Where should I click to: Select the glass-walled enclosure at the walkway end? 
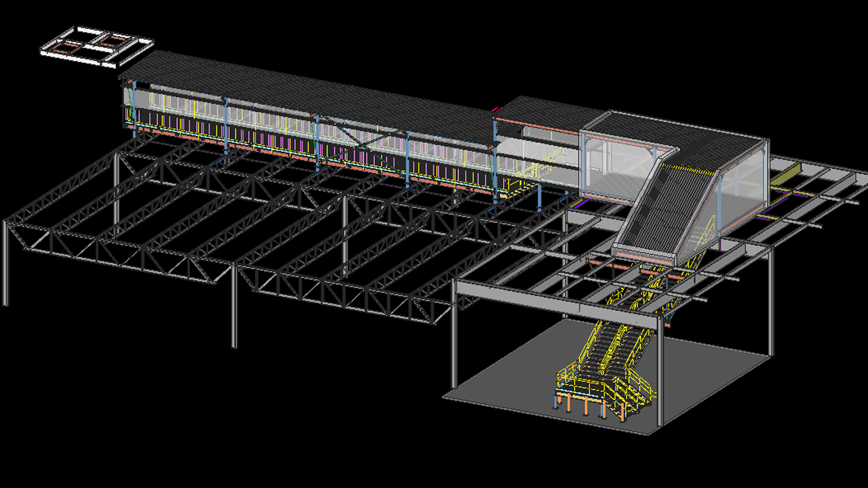click(614, 166)
